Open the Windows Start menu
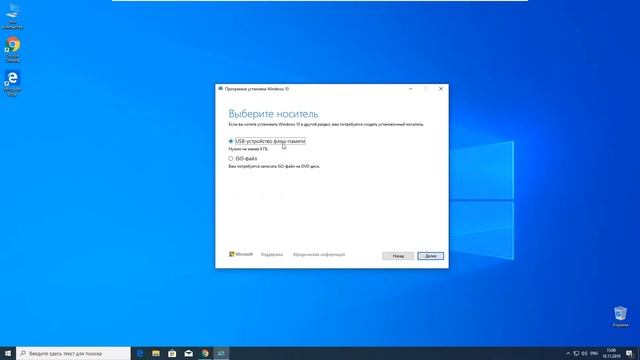This screenshot has height=360, width=640. pyautogui.click(x=8, y=353)
